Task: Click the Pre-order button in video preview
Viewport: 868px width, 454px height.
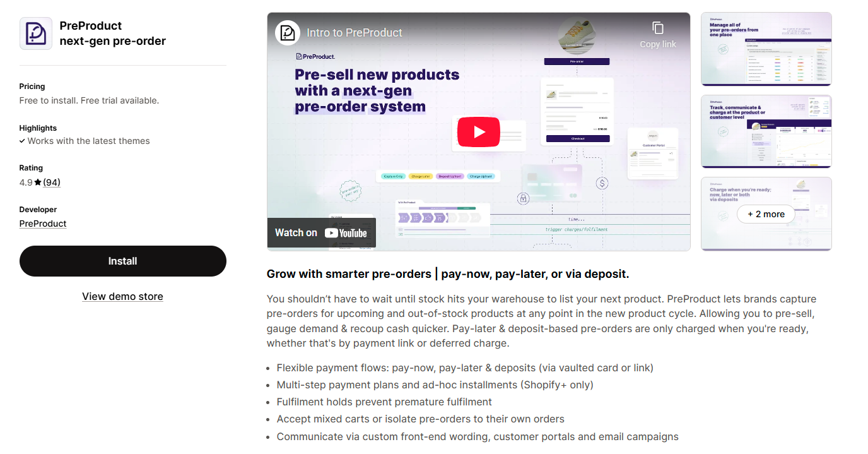Action: pos(577,62)
